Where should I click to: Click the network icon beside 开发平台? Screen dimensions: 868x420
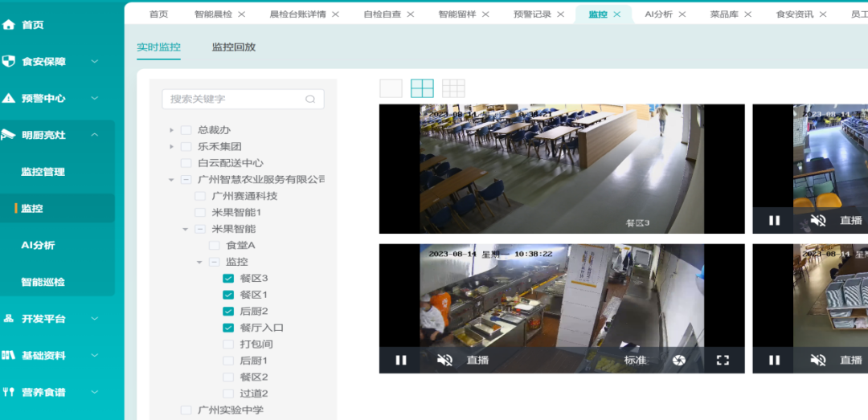pos(8,319)
